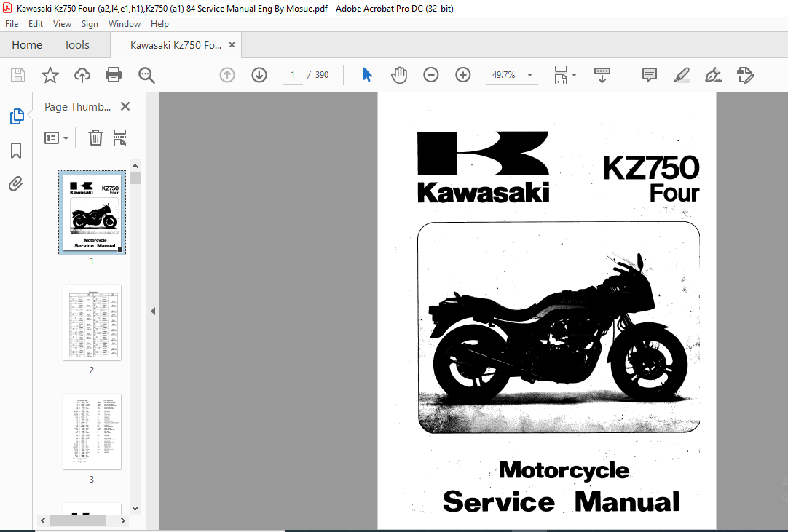The width and height of the screenshot is (788, 532).
Task: Add document to starred favorites
Action: [50, 76]
